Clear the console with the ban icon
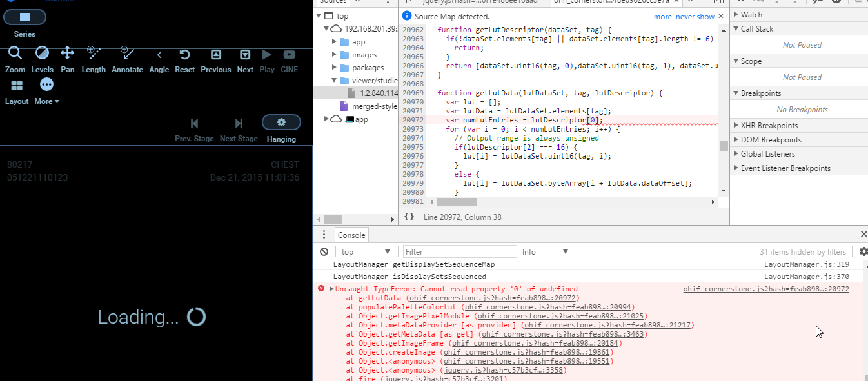Screen dimensions: 868x381 click(324, 251)
